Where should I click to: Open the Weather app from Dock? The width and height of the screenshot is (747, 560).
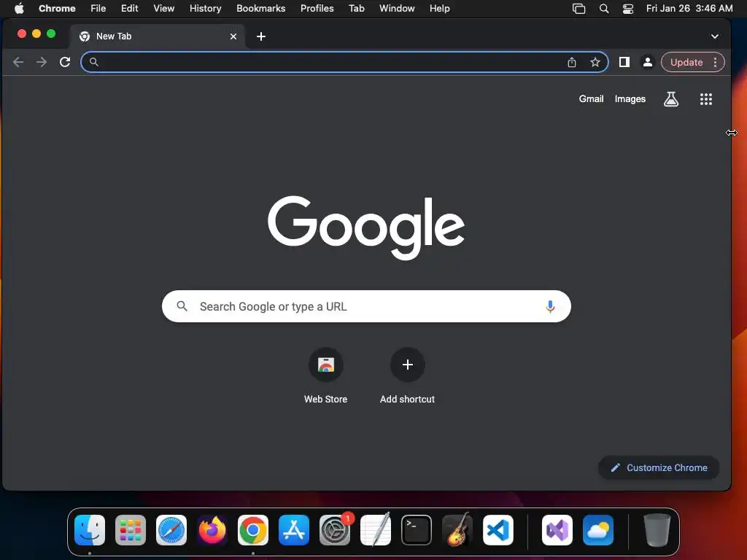pyautogui.click(x=598, y=530)
